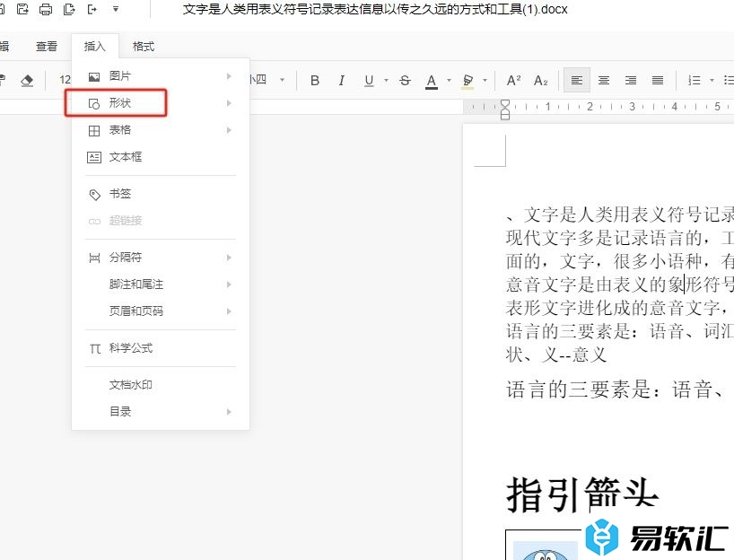Toggle center text alignment
Image resolution: width=734 pixels, height=560 pixels.
point(604,81)
